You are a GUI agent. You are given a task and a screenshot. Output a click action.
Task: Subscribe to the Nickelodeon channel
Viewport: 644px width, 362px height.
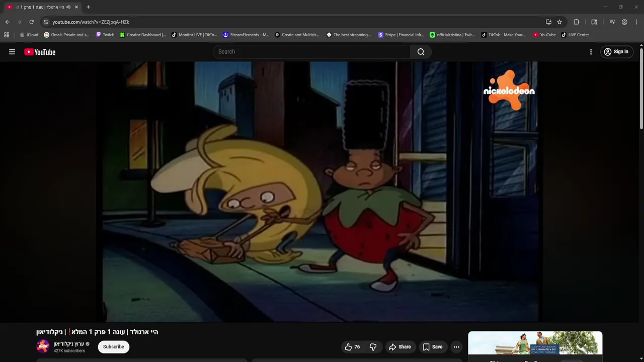point(114,347)
